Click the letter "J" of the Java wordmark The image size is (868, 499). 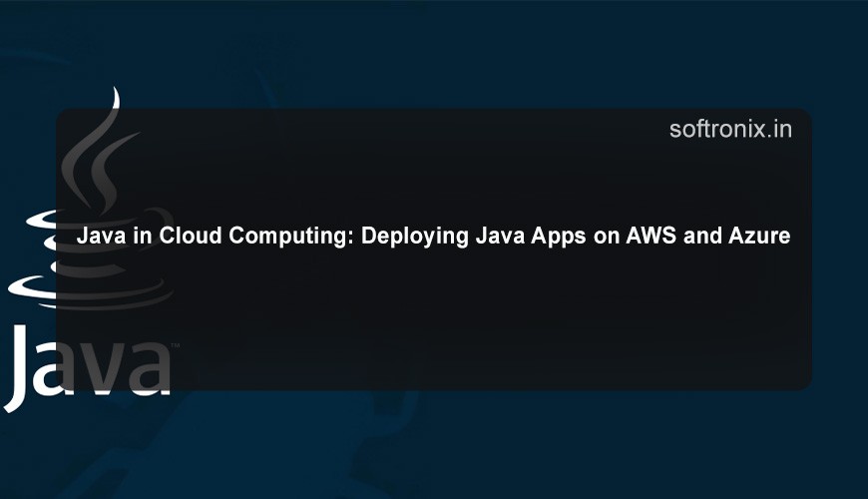22,364
